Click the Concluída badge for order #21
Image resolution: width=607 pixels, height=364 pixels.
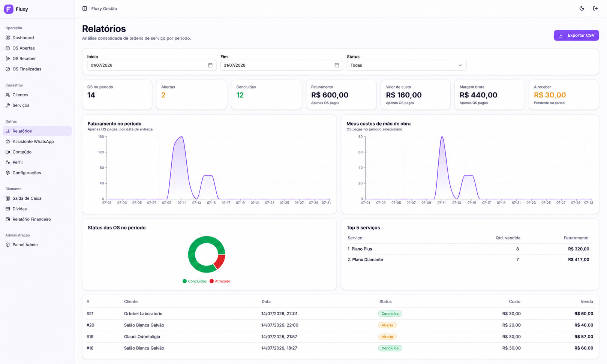[x=390, y=314]
